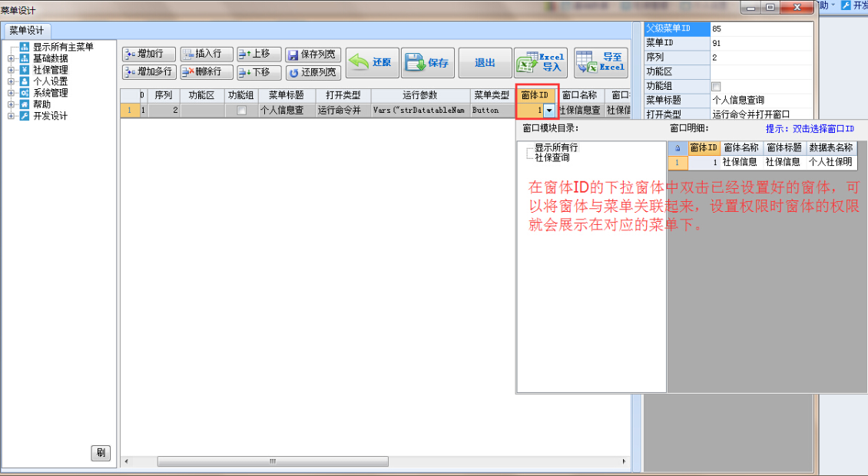868x476 pixels.
Task: Select 显示所有行 in window module tree
Action: point(556,147)
